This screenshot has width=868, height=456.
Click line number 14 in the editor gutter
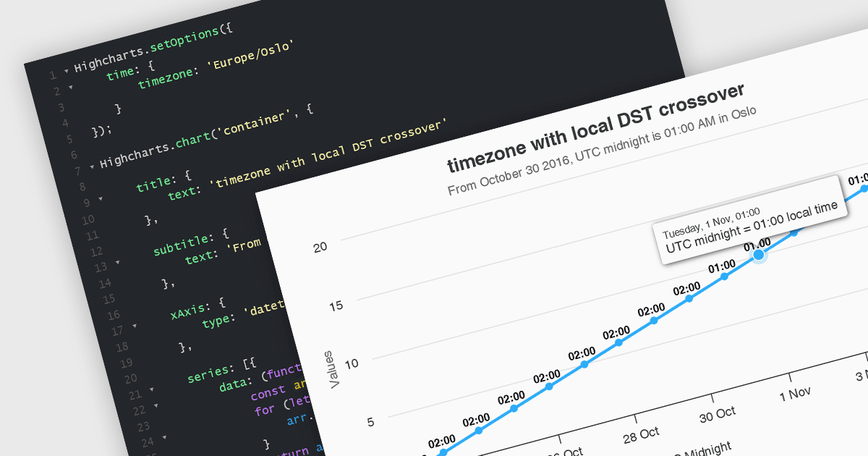[x=104, y=284]
